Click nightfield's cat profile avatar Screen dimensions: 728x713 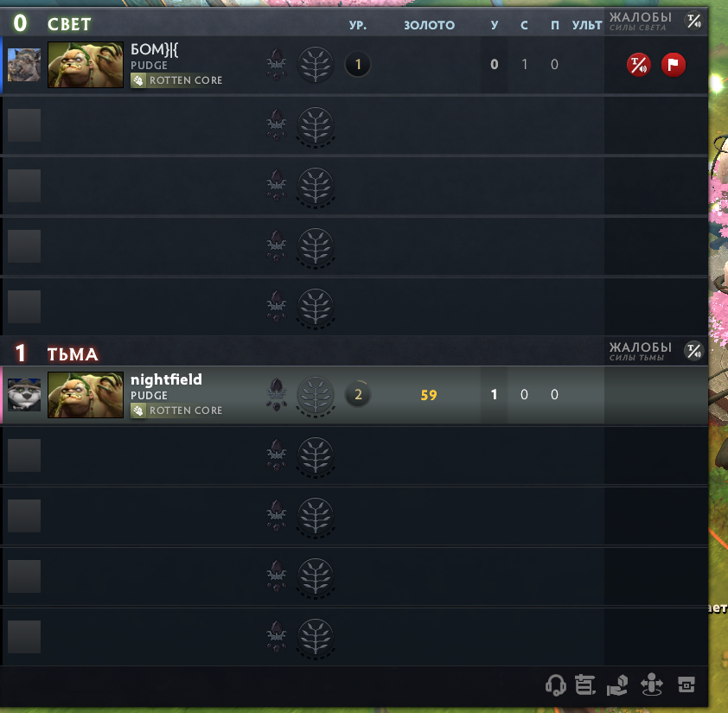[x=24, y=395]
